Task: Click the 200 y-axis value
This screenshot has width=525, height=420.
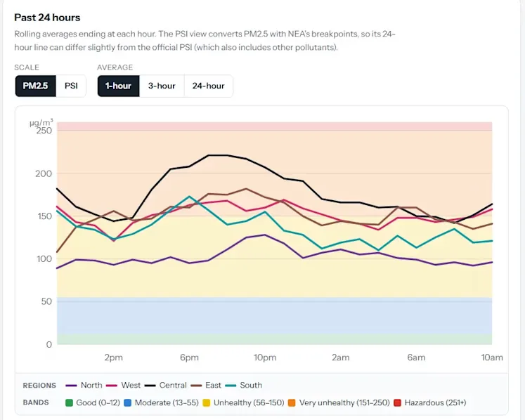Action: point(44,173)
